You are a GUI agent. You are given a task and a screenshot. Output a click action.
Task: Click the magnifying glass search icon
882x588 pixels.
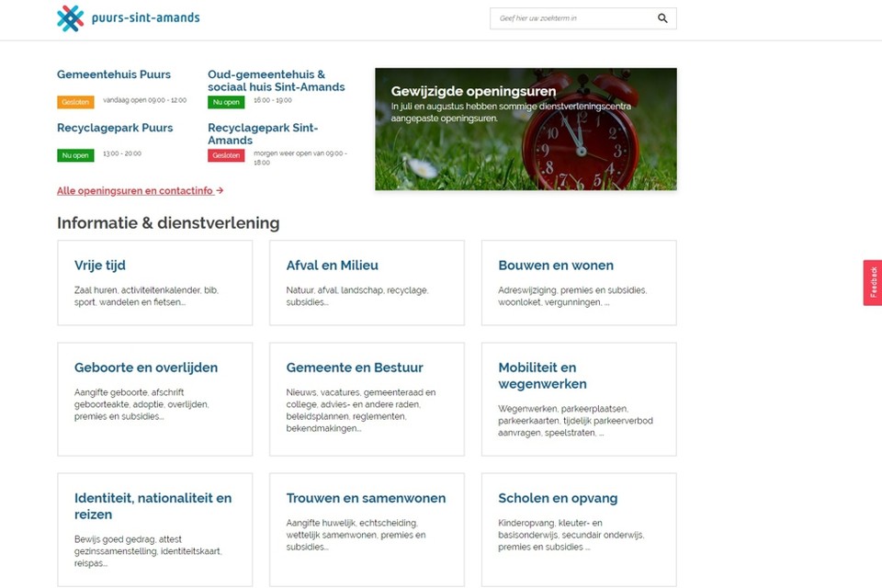pyautogui.click(x=662, y=18)
